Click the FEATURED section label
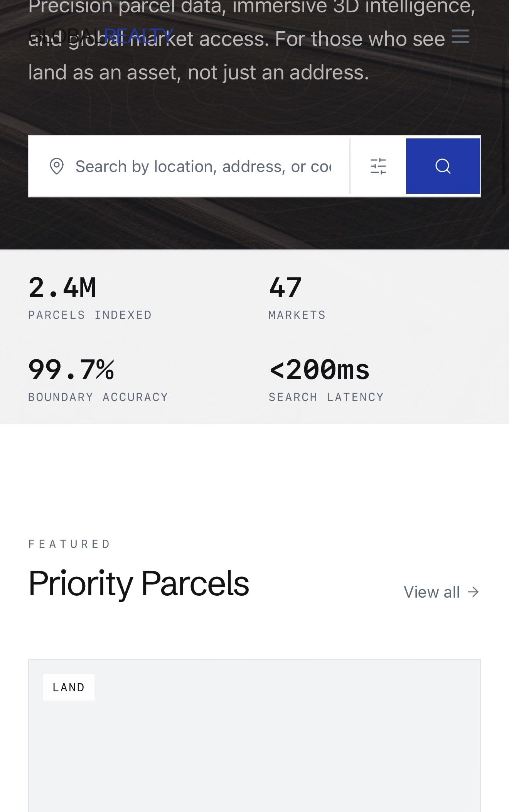This screenshot has height=812, width=509. 69,544
